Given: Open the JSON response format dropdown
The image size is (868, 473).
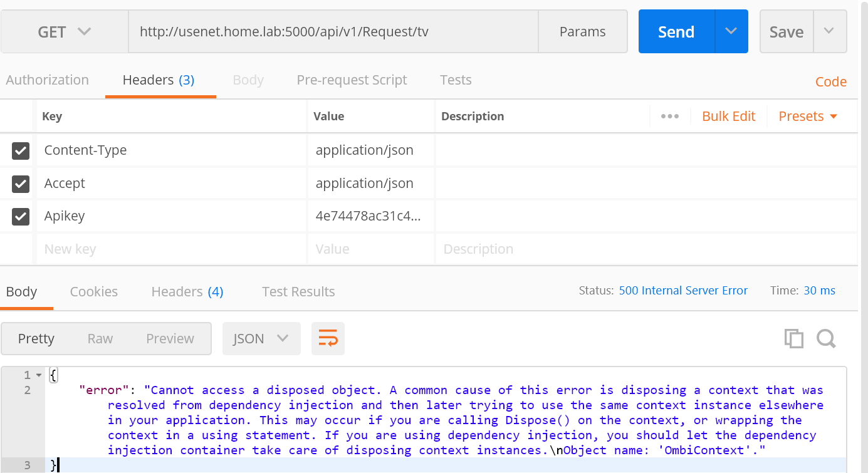Looking at the screenshot, I should tap(261, 338).
